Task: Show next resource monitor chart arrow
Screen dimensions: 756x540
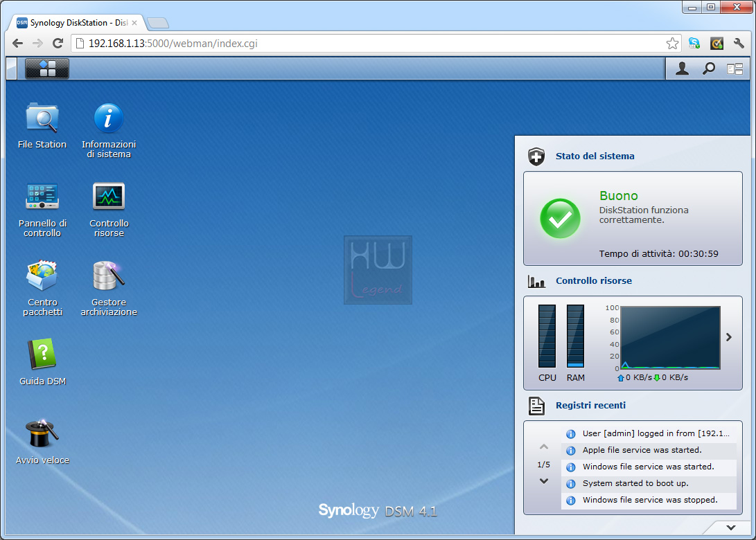Action: pos(729,337)
